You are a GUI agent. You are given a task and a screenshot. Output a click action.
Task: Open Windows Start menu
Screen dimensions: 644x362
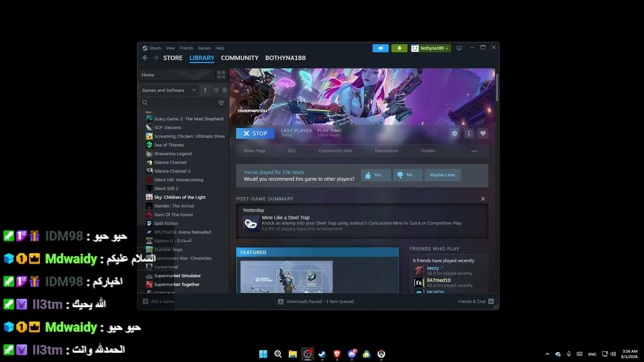tap(263, 354)
